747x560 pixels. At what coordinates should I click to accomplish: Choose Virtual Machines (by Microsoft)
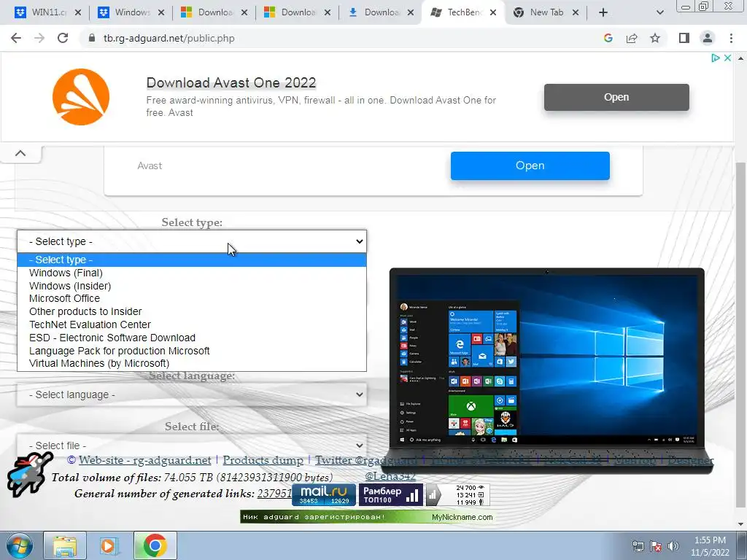point(192,363)
